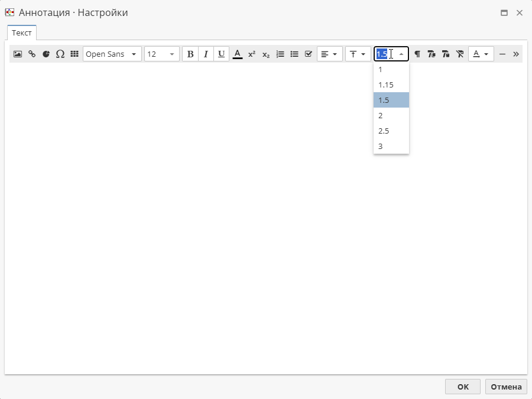Click the insert table grid icon
Screen dimensions: 532x399
pos(74,54)
